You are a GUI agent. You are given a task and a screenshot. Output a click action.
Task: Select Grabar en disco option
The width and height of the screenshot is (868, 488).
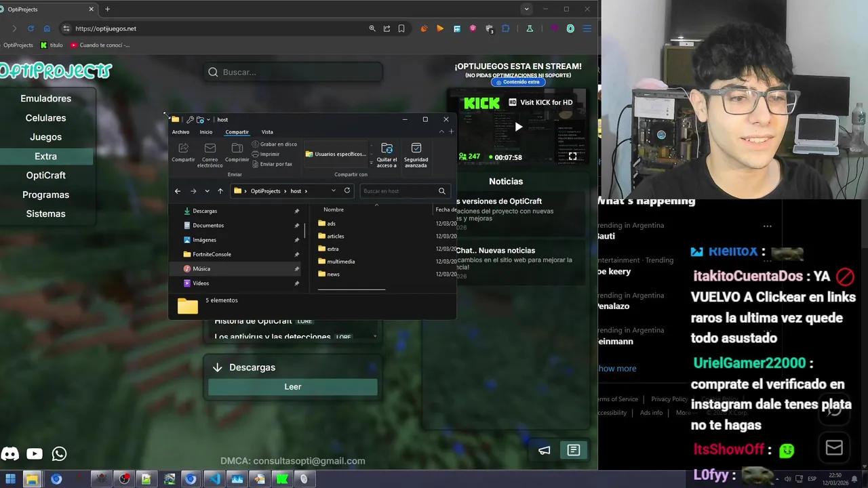click(x=275, y=144)
